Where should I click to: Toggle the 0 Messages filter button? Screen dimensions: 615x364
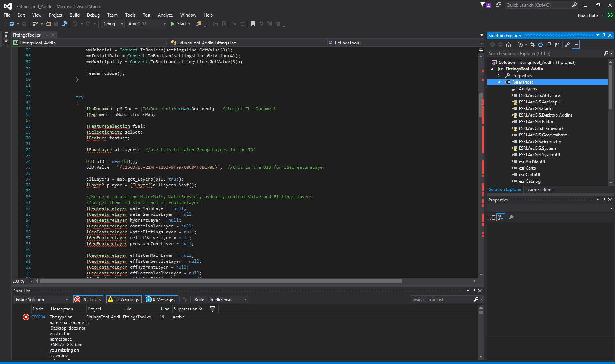point(161,299)
